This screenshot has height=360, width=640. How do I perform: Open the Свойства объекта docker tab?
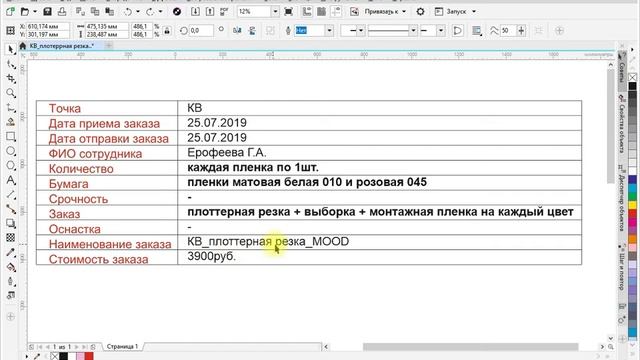click(622, 124)
